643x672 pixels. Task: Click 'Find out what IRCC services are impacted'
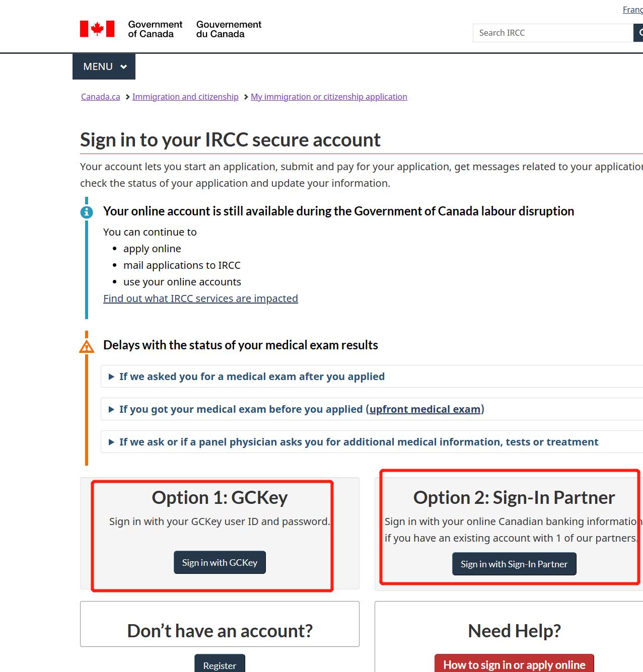(200, 298)
